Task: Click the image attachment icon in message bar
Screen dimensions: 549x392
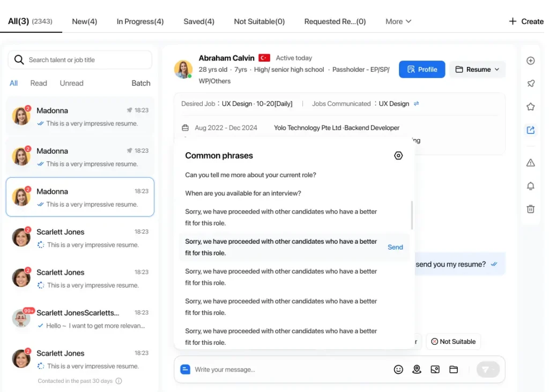Action: pyautogui.click(x=435, y=370)
